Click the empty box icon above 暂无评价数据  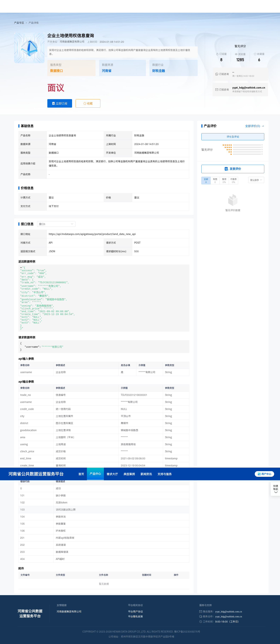(233, 200)
